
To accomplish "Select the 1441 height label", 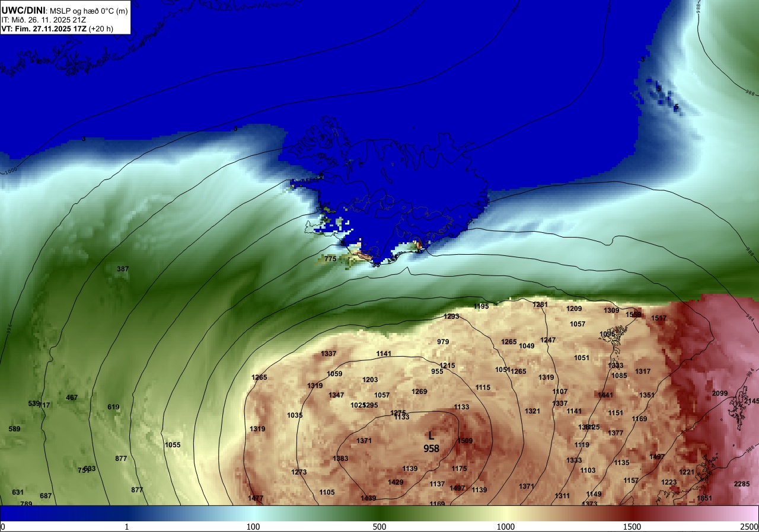I will coord(605,395).
